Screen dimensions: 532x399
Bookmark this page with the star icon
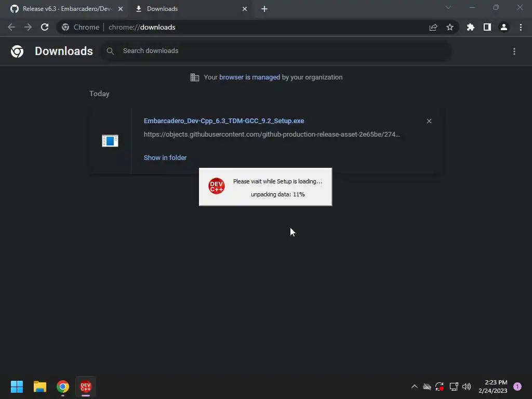pos(450,27)
